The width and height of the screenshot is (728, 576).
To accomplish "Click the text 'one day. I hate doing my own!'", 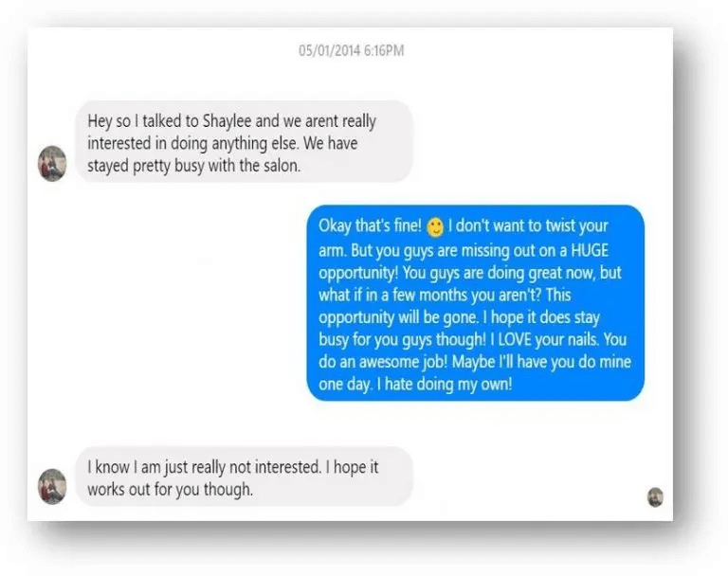I will pyautogui.click(x=415, y=385).
